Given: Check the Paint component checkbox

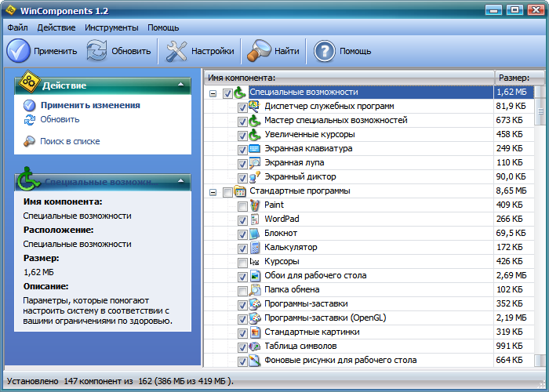Looking at the screenshot, I should (242, 205).
